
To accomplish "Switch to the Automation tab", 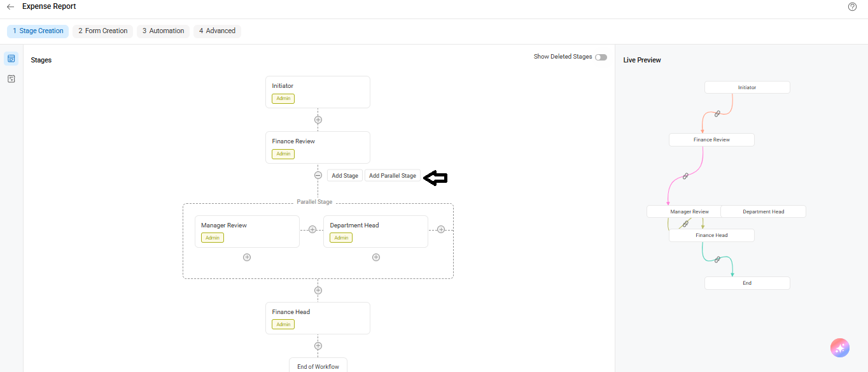I will [163, 31].
